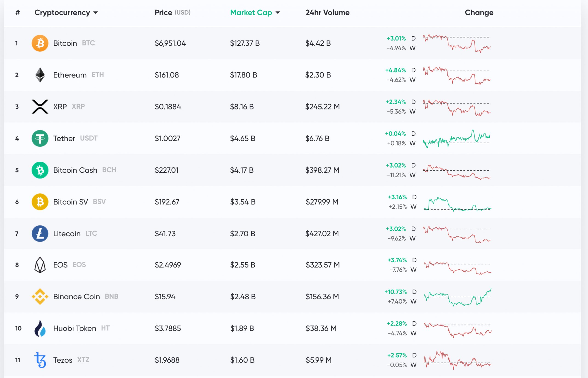
Task: Click the Bitcoin weekly sparkline chart
Action: tap(457, 43)
